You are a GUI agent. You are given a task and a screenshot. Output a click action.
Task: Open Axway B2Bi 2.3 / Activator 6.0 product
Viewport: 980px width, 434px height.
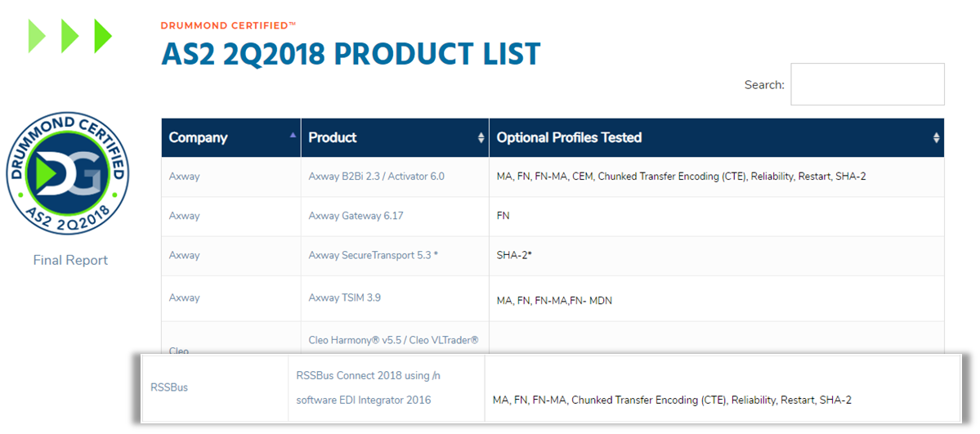pyautogui.click(x=376, y=177)
